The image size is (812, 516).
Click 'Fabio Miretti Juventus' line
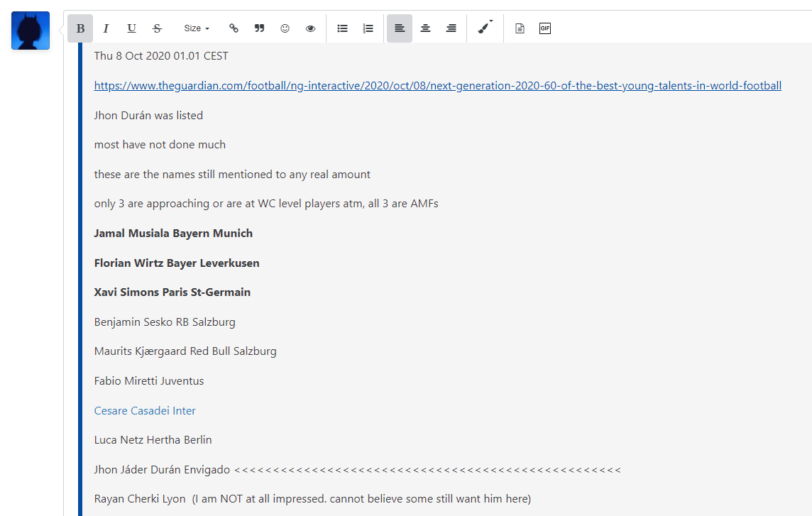(x=149, y=380)
